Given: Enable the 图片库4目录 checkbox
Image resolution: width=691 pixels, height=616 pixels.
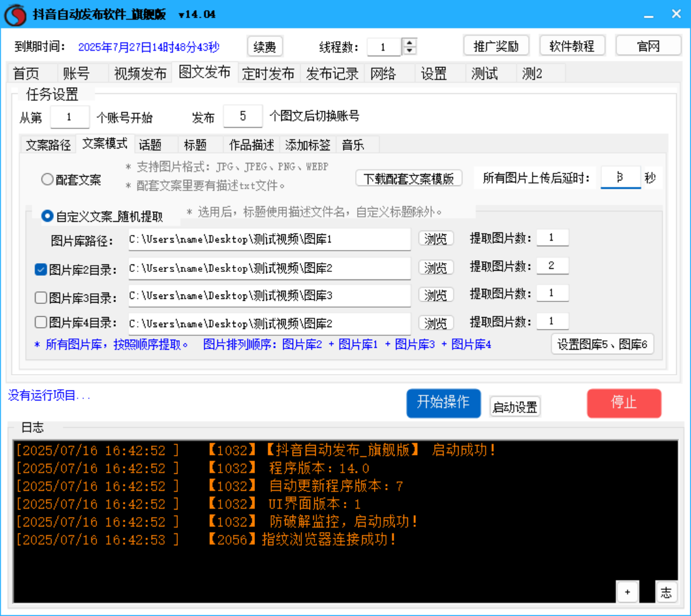Looking at the screenshot, I should pos(41,322).
